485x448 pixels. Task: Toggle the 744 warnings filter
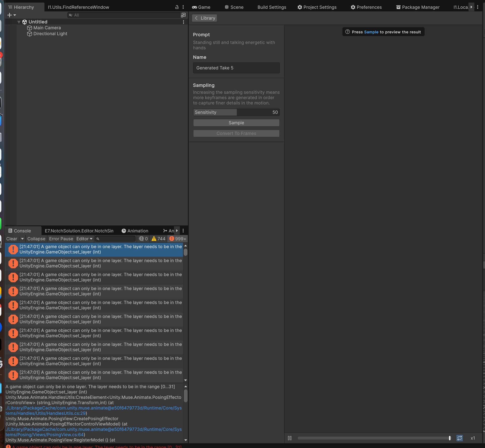(158, 239)
